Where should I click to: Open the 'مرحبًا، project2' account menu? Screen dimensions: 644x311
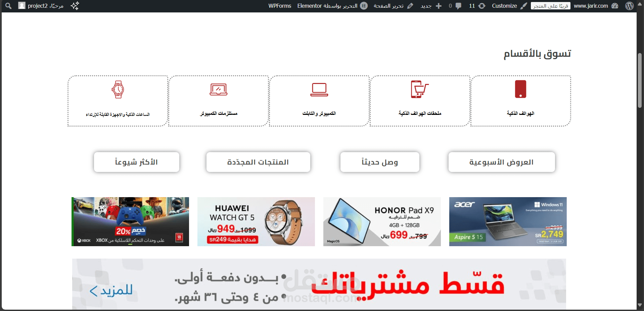pos(46,6)
